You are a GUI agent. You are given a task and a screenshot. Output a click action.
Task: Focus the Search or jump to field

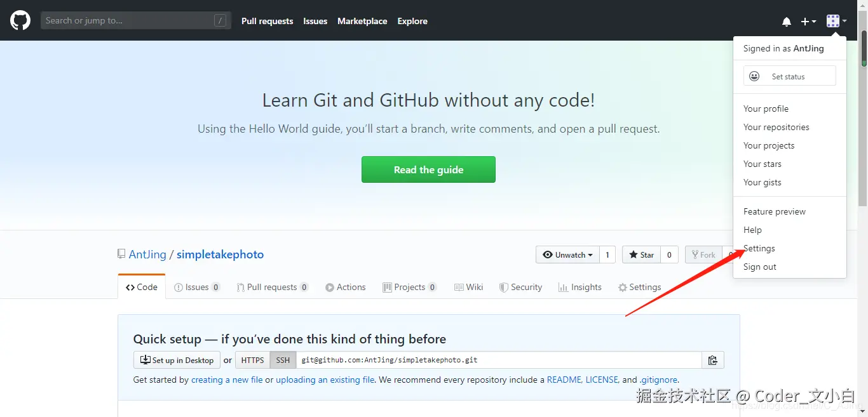(136, 20)
